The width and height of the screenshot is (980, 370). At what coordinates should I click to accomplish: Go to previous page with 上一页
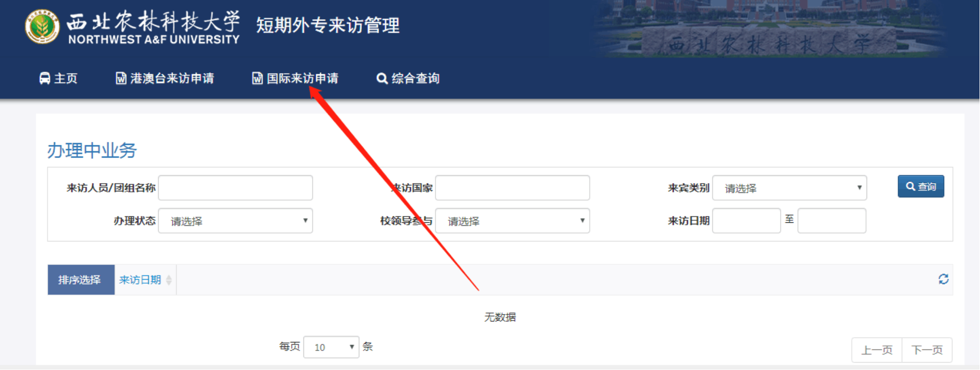[x=876, y=350]
